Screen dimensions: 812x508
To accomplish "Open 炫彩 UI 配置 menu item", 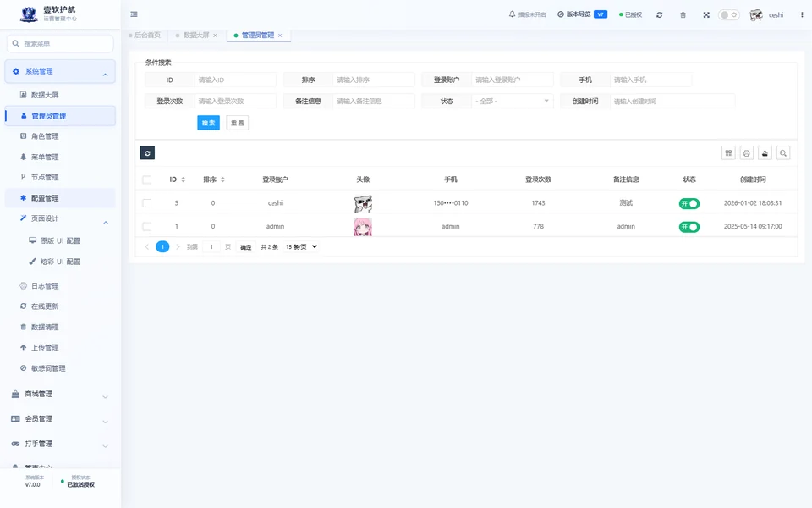I will coord(60,262).
